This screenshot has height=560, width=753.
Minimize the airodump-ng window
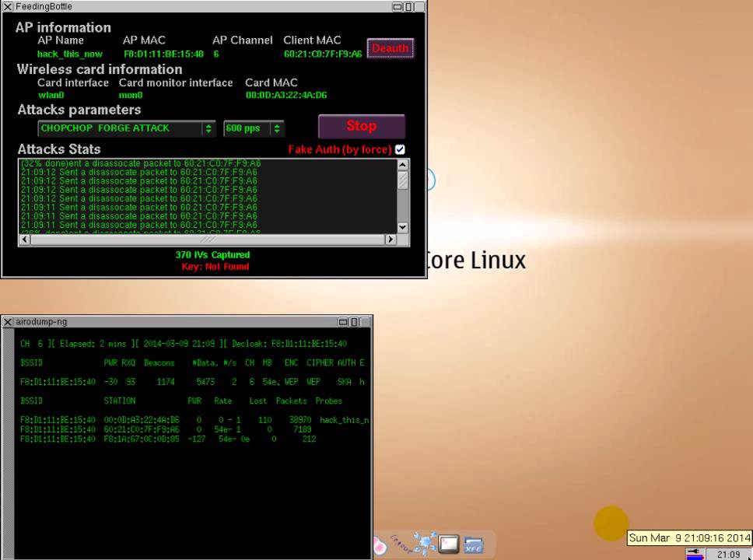343,322
